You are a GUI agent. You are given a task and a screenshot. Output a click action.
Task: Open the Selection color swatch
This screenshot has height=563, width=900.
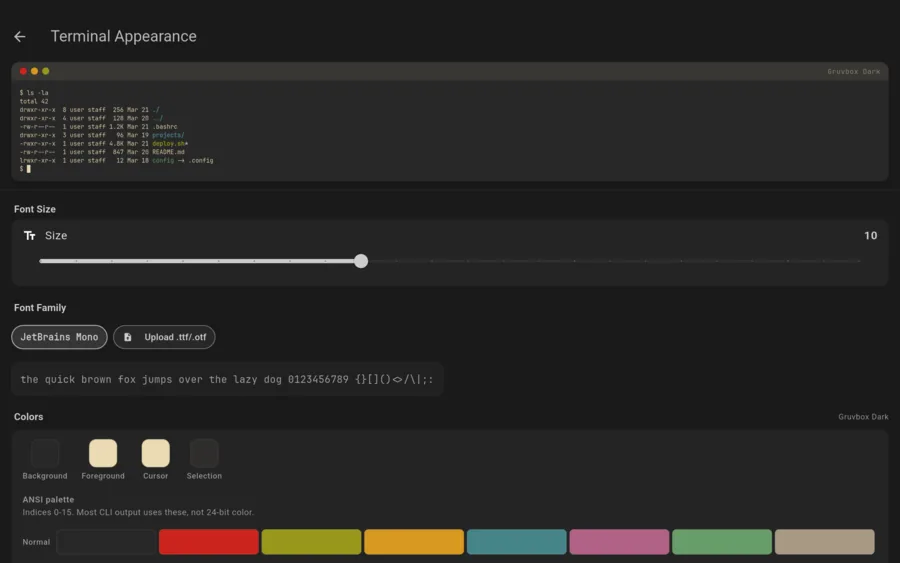pos(204,453)
